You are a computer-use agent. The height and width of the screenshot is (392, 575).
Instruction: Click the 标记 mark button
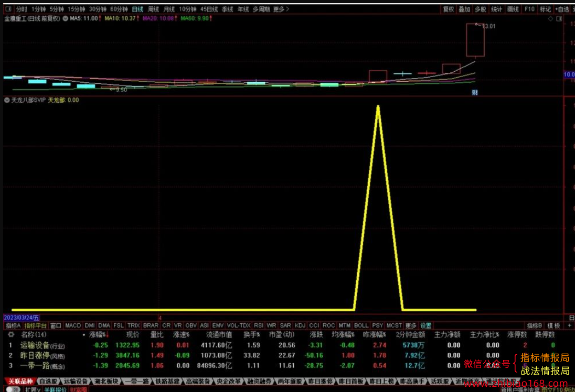coord(545,9)
